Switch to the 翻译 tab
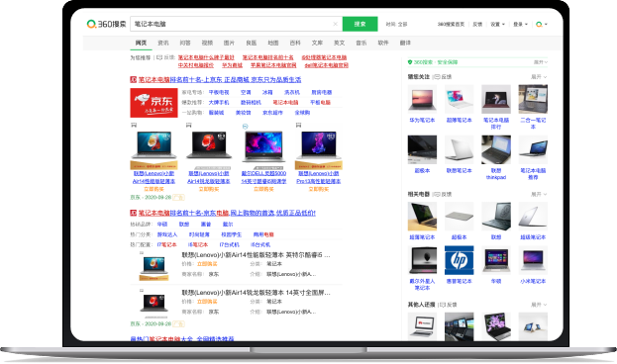This screenshot has width=617, height=364. (x=405, y=43)
